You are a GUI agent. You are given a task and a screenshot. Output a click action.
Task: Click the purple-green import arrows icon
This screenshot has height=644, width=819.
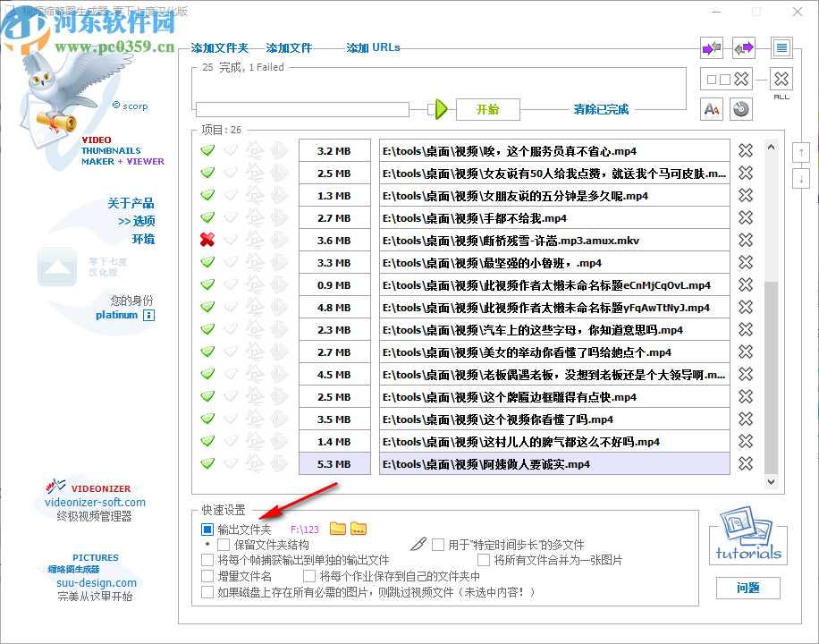click(711, 47)
